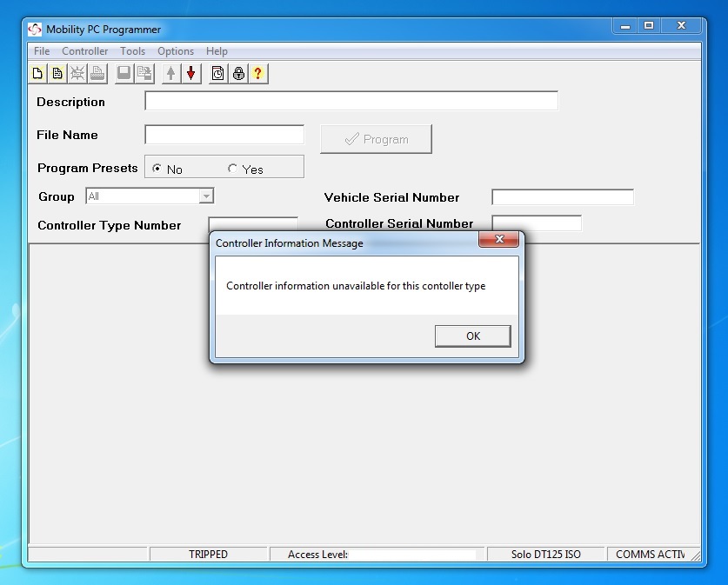Expand the Group dropdown

pos(206,196)
